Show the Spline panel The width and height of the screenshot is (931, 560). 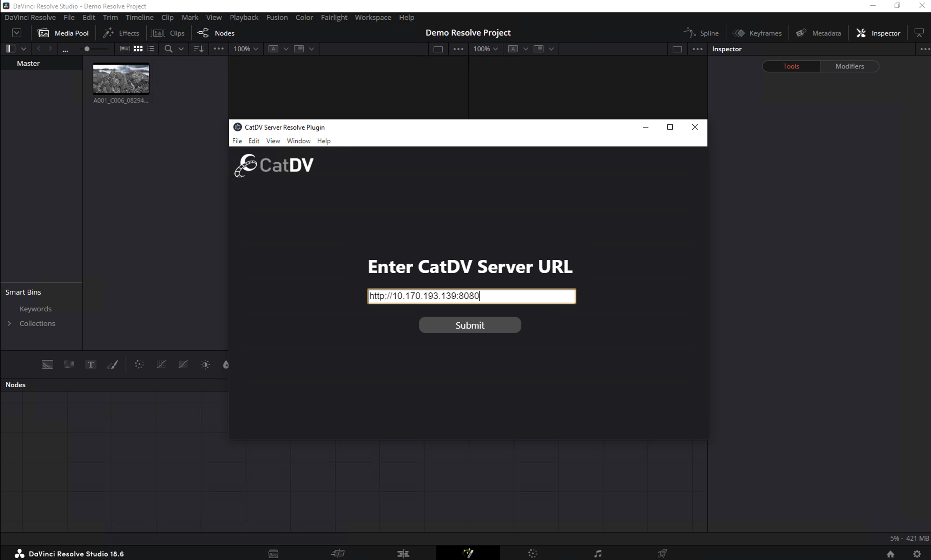[702, 33]
